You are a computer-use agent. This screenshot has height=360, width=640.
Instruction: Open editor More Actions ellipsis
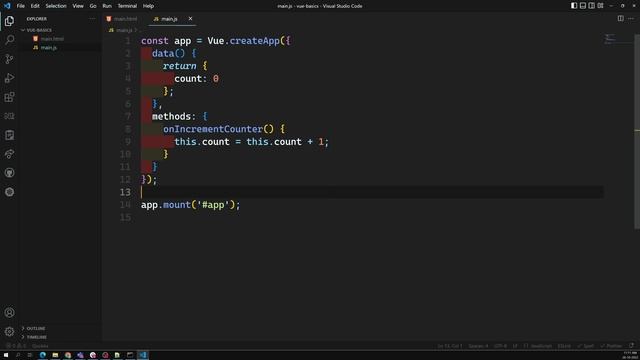631,18
